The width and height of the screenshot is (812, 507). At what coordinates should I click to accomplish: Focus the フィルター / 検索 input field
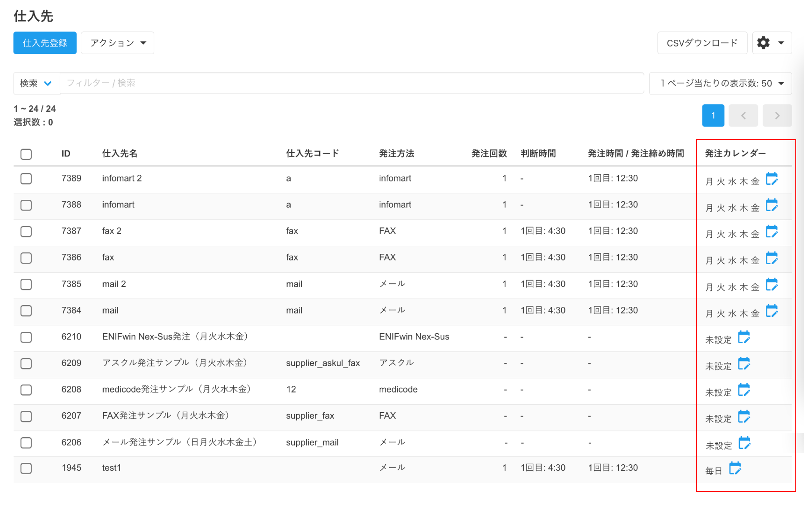point(352,83)
